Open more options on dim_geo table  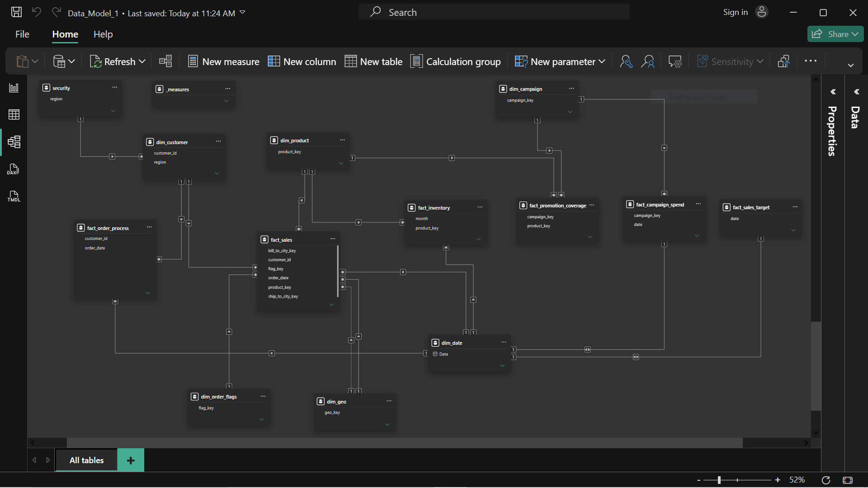click(x=389, y=401)
